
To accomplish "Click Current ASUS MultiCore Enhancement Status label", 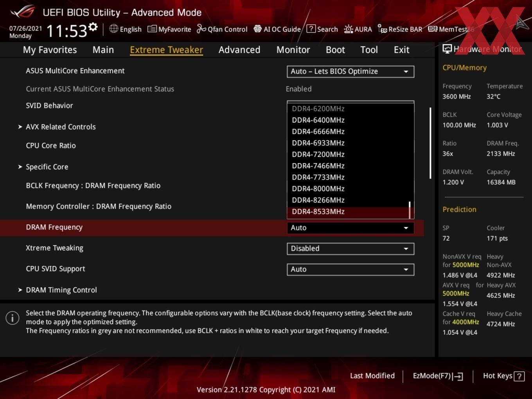I will (100, 89).
